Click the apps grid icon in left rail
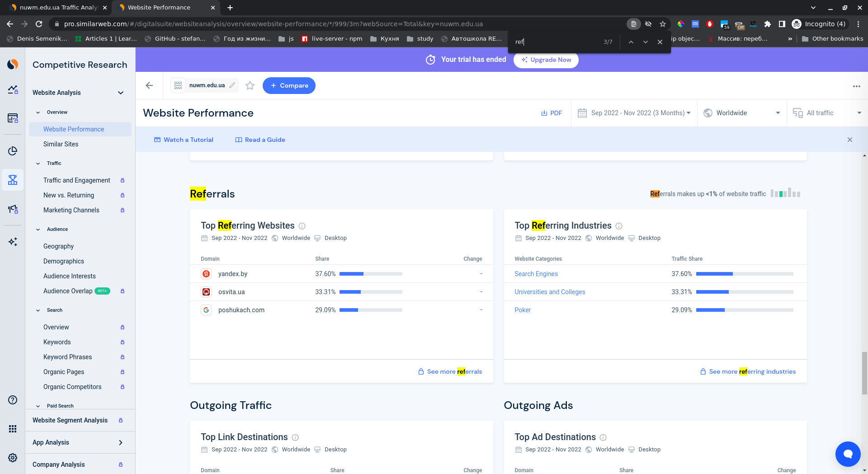Viewport: 868px width, 474px height. [x=13, y=429]
